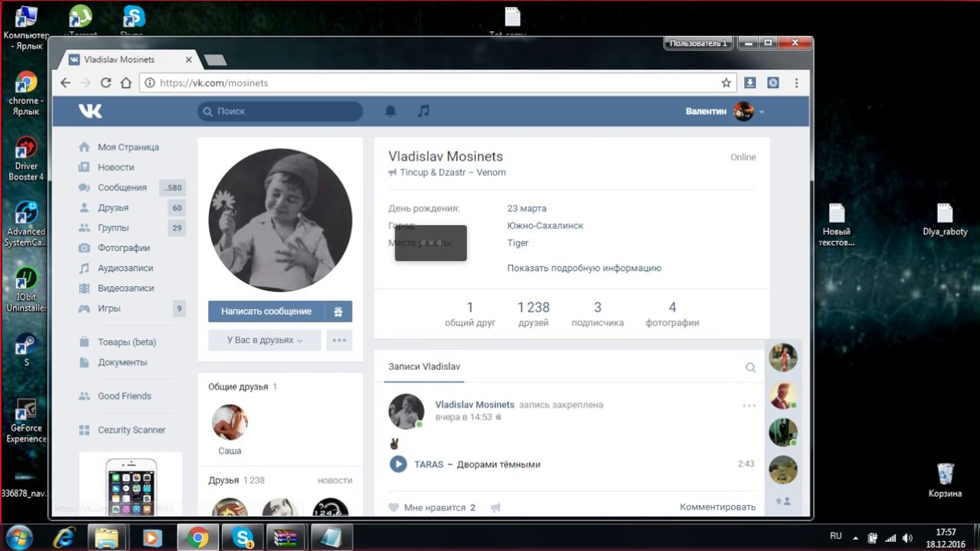Screen dimensions: 980x551
Task: Open the three-dots profile actions button
Action: (339, 341)
